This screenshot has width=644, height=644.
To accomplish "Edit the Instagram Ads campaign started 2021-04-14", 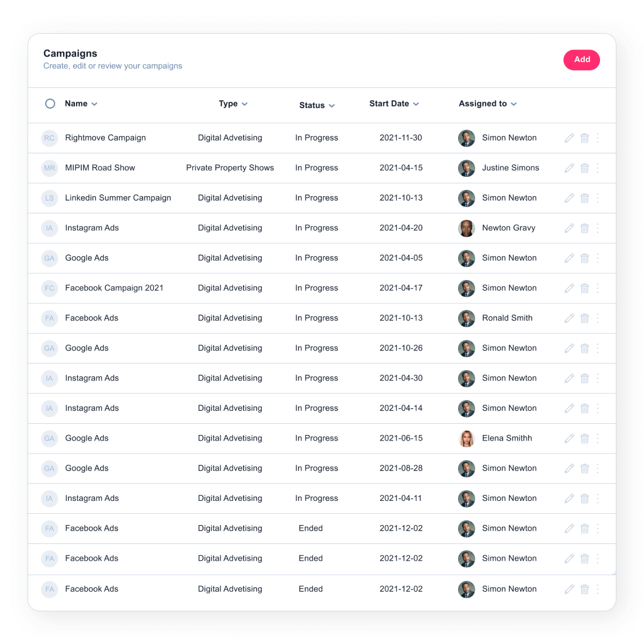I will pyautogui.click(x=569, y=408).
